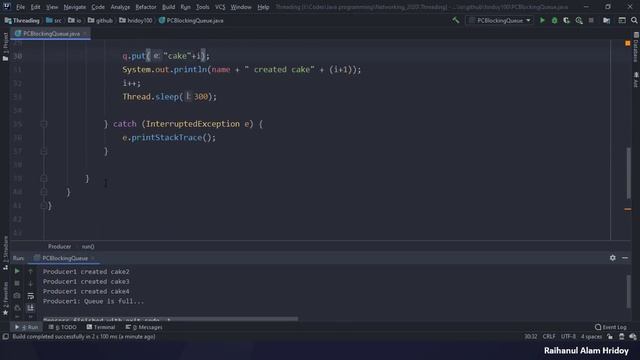Hide the Run tool window
The image size is (640, 360).
click(x=625, y=258)
